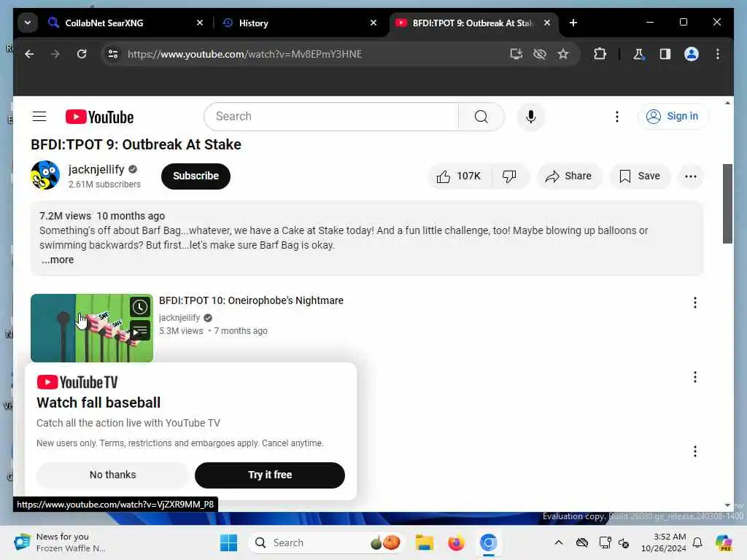Image resolution: width=747 pixels, height=560 pixels.
Task: Add TPOT 10 video to Watch later
Action: pos(140,307)
